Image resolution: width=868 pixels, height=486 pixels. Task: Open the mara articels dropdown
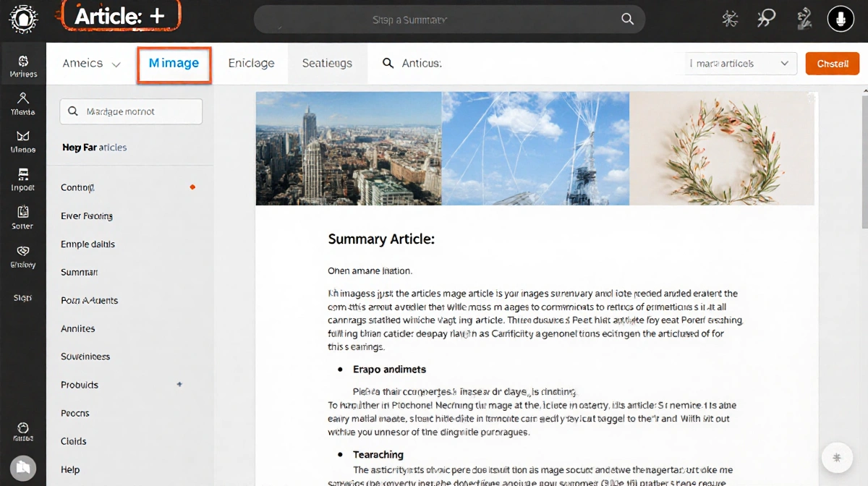coord(739,64)
